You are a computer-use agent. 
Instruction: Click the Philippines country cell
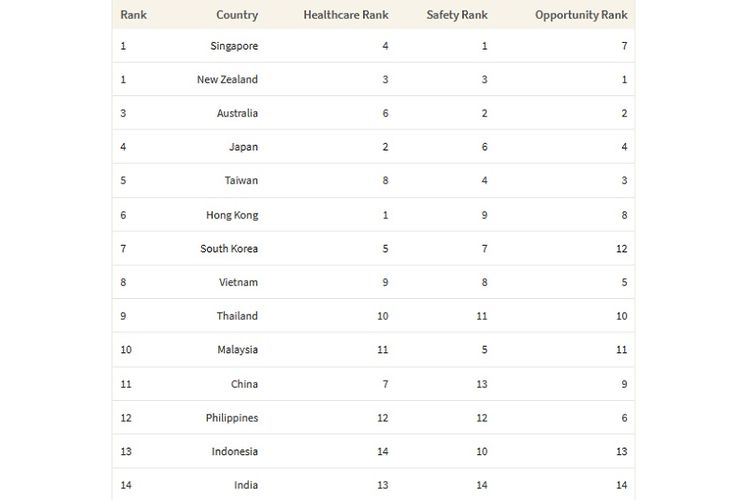(232, 418)
